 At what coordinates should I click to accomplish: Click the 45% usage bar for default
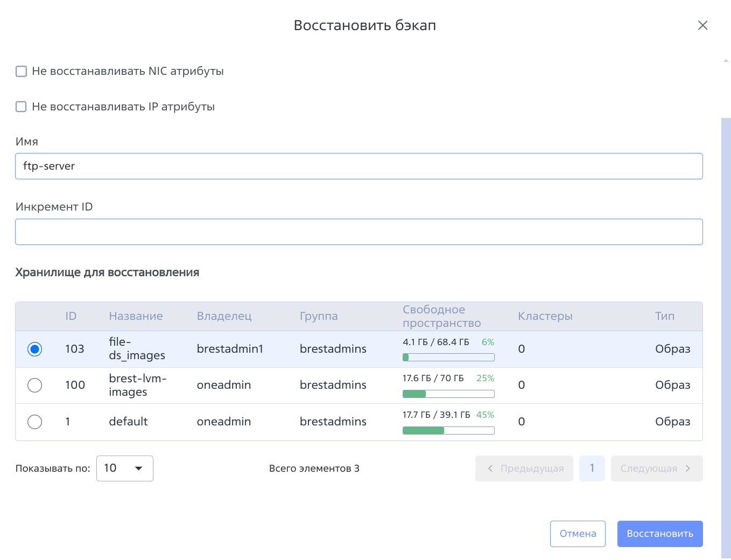click(x=448, y=430)
